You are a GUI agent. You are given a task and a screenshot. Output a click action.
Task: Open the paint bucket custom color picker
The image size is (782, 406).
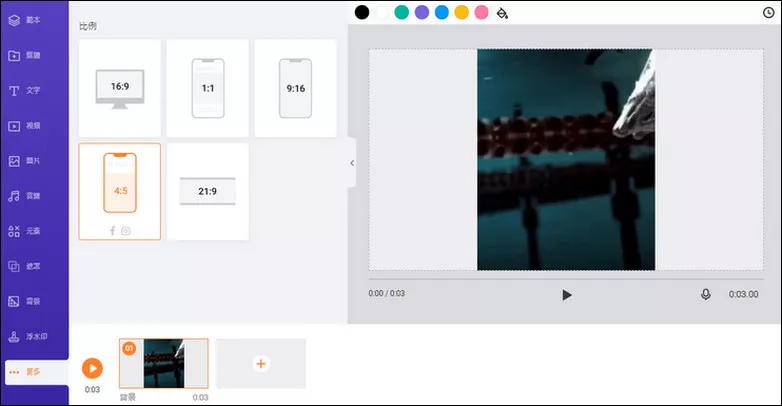(x=502, y=13)
